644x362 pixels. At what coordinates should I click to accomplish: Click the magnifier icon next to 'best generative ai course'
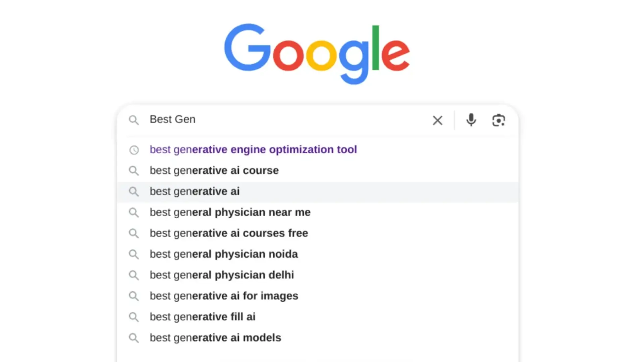click(x=134, y=171)
